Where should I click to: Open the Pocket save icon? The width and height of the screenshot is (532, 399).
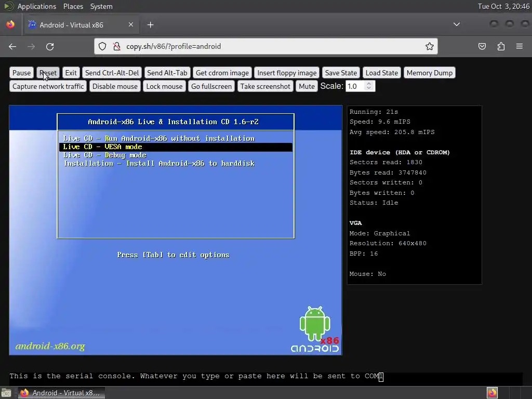coord(482,46)
